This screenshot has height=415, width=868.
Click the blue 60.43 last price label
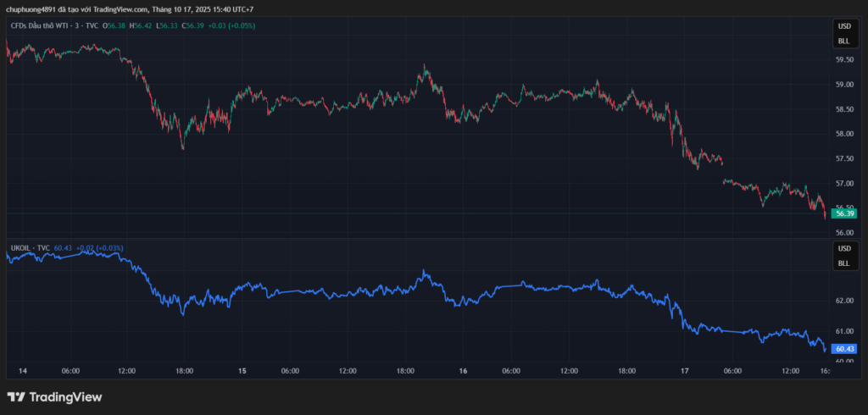[844, 348]
